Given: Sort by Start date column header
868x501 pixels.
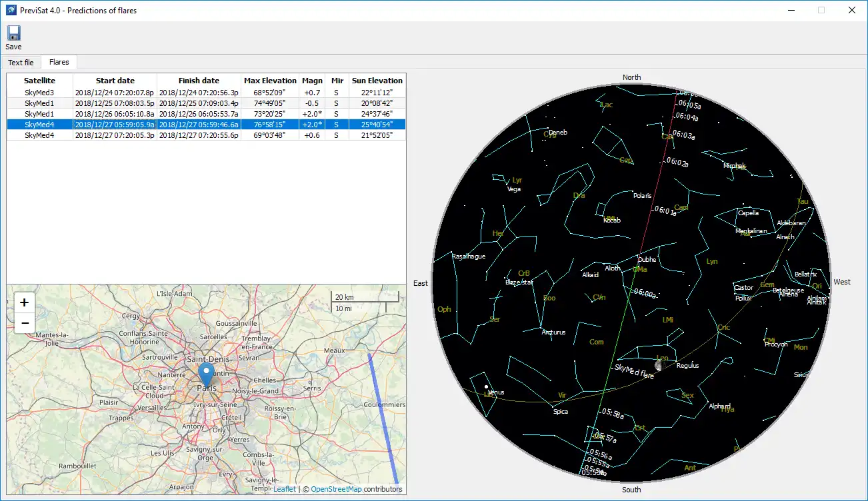Looking at the screenshot, I should (x=115, y=81).
